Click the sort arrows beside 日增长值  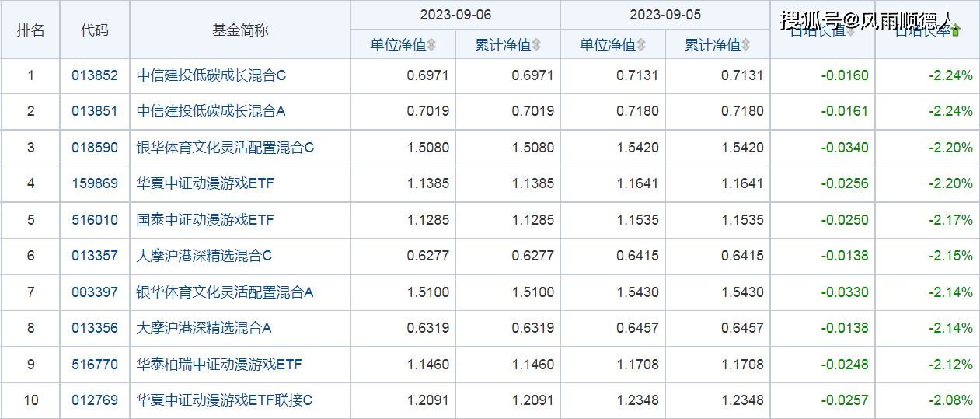click(850, 31)
